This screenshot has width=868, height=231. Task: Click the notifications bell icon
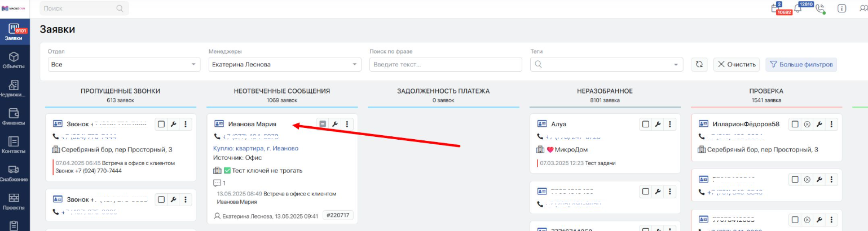pyautogui.click(x=797, y=8)
